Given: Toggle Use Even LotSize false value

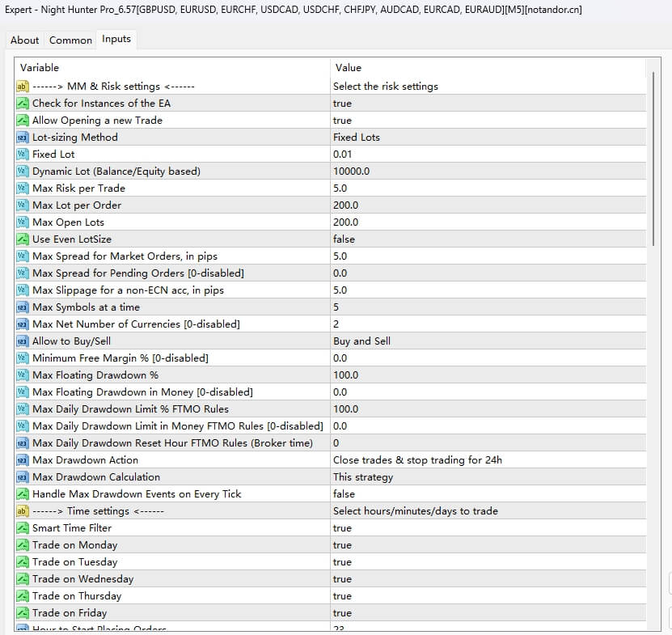Looking at the screenshot, I should point(488,239).
